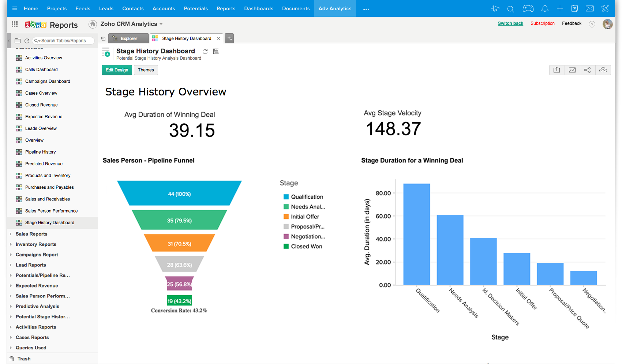Click the save dashboard disk icon

[216, 52]
